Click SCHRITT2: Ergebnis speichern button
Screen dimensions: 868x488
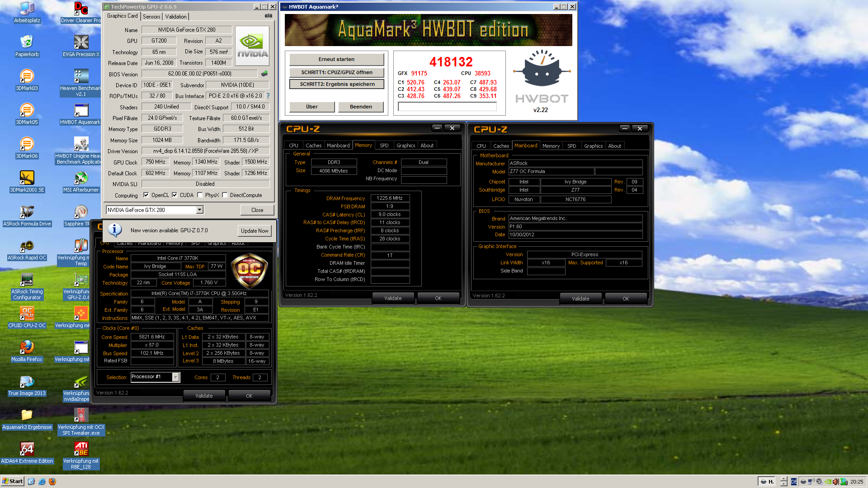(x=336, y=84)
